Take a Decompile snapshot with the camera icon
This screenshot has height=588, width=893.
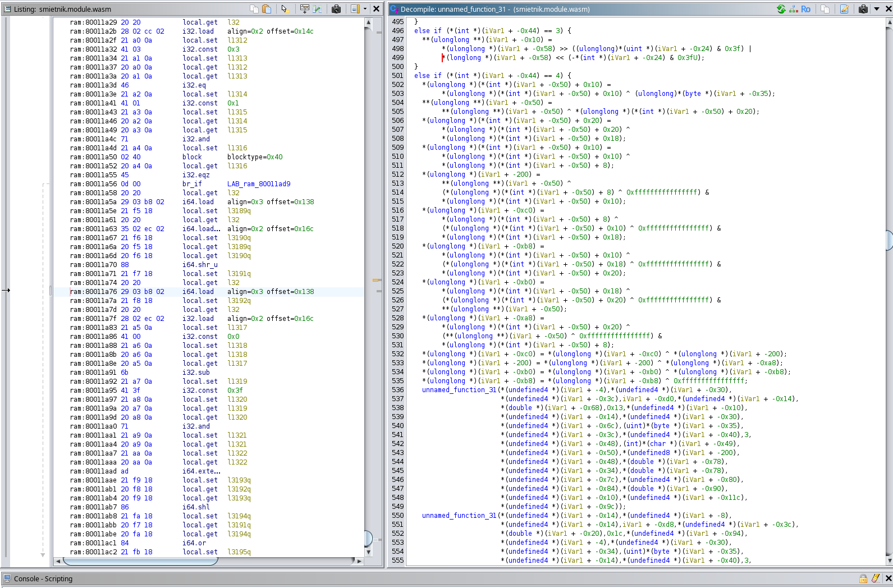pyautogui.click(x=863, y=9)
